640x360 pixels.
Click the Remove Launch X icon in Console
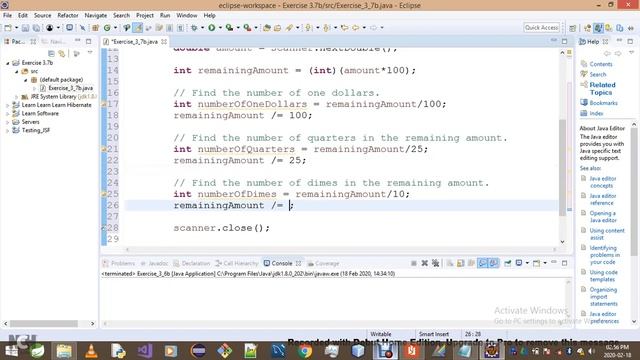pyautogui.click(x=424, y=263)
